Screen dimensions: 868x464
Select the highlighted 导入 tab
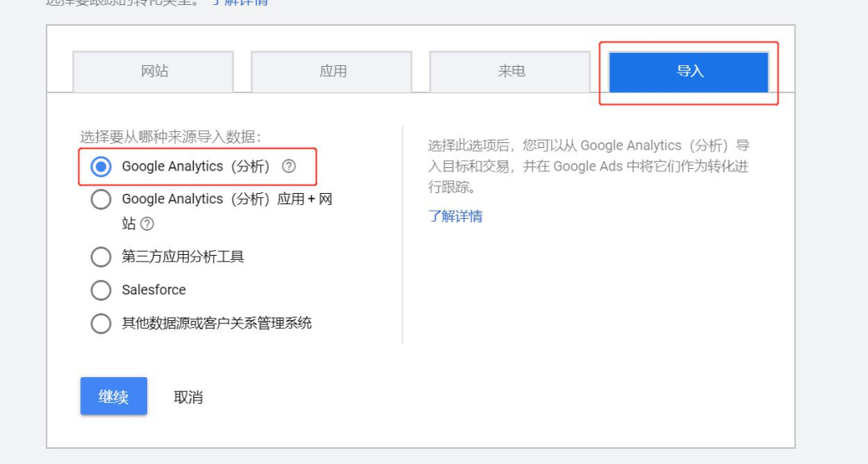tap(689, 71)
